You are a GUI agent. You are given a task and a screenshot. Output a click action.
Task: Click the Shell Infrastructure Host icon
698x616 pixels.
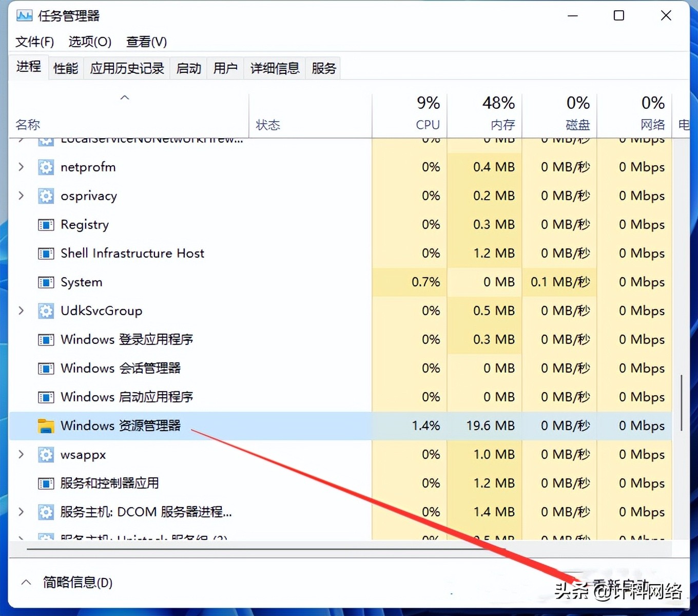tap(46, 253)
